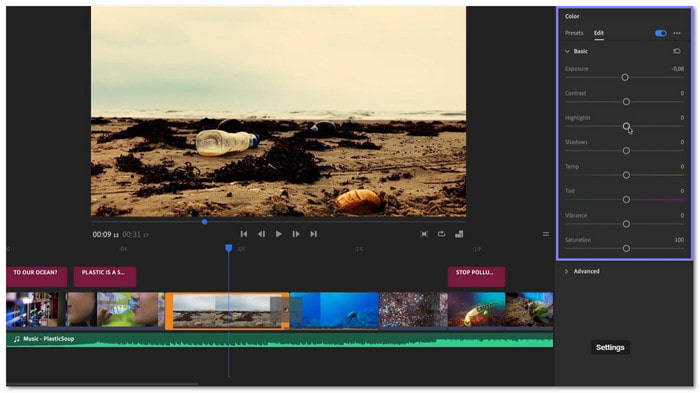Select the STOP POLLU... title clip

[476, 276]
